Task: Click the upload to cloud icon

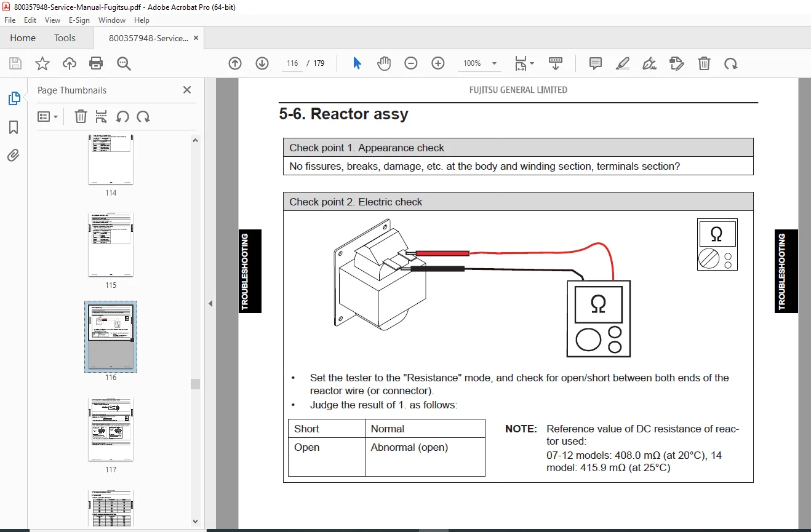Action: 70,63
